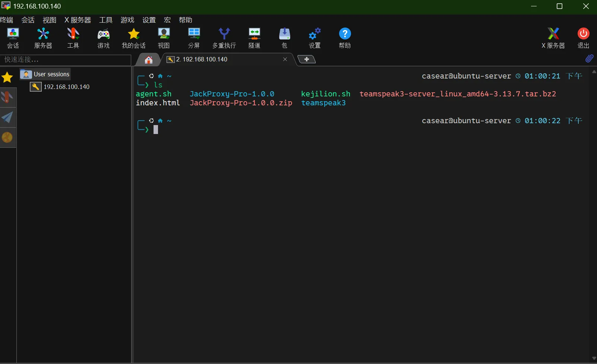Click the MultiExec (多重执行) toolbar icon
Image resolution: width=597 pixels, height=364 pixels.
tap(224, 38)
